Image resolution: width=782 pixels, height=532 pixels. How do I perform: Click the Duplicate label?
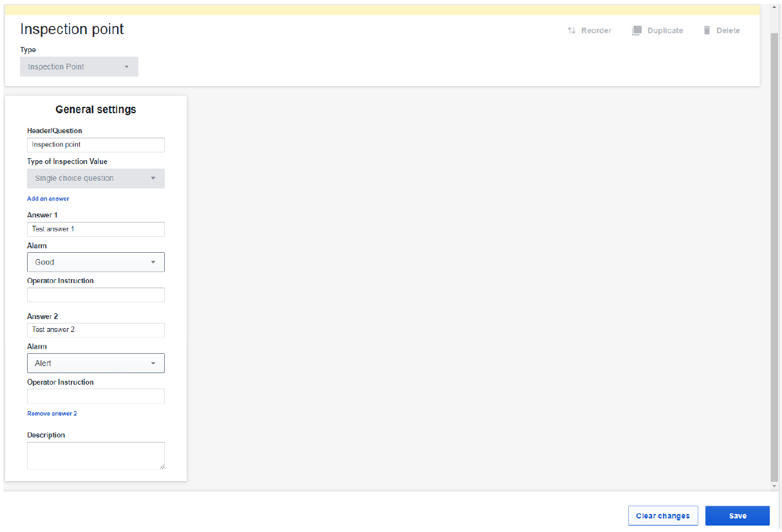pyautogui.click(x=665, y=30)
